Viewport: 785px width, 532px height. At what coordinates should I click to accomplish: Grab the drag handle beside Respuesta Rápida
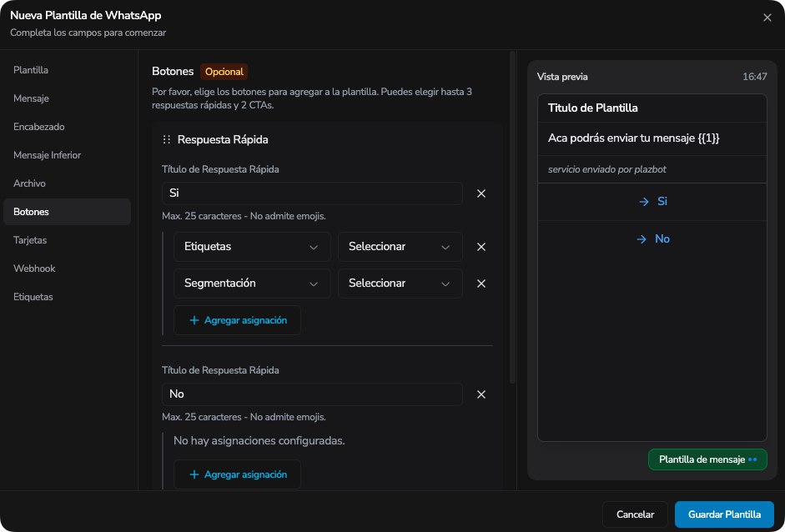coord(167,139)
